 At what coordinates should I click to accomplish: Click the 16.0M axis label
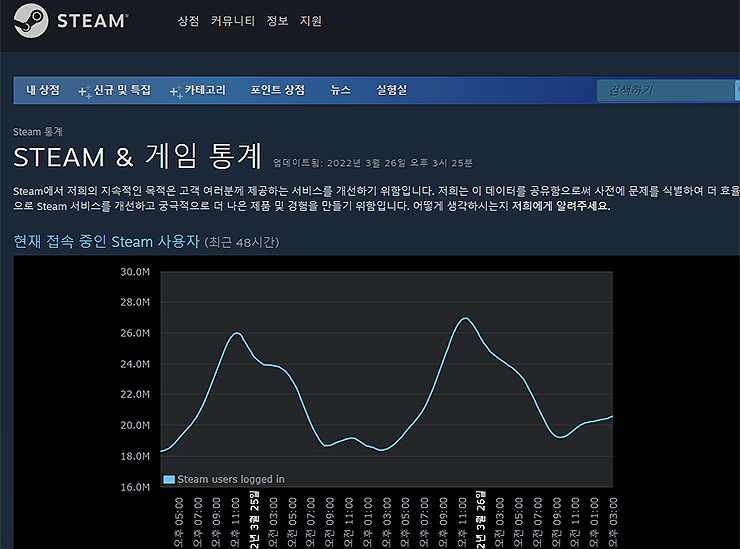coord(135,487)
